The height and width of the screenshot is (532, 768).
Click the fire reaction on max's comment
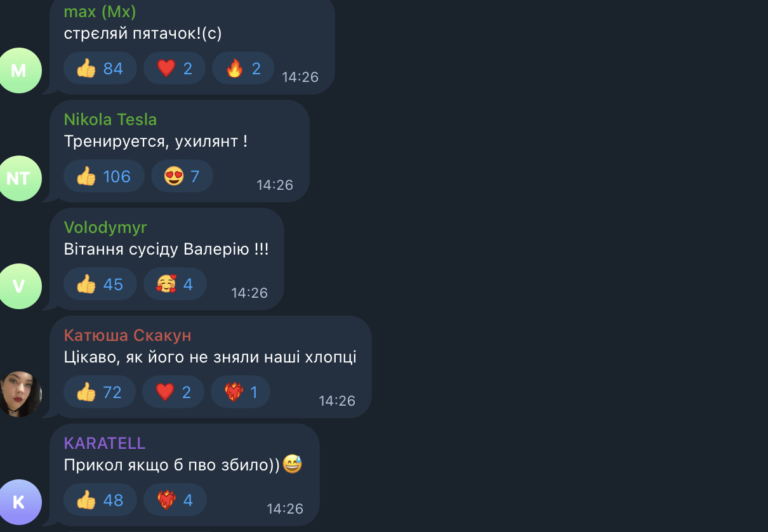click(243, 68)
